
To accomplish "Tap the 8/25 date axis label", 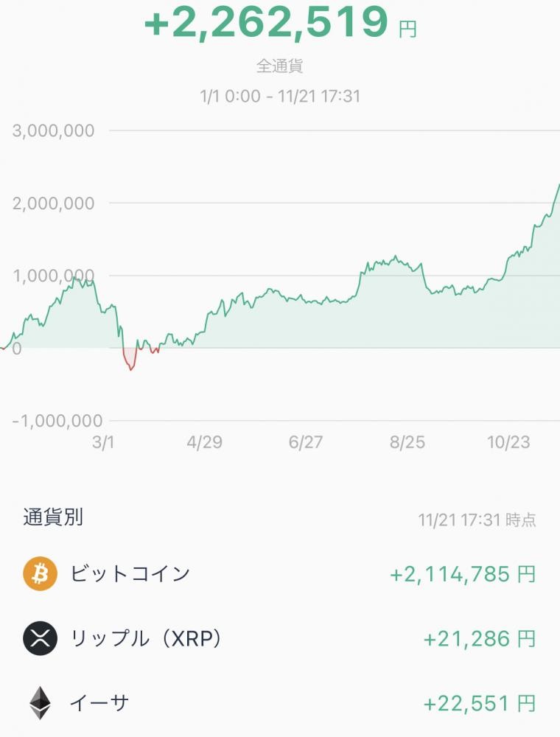I will coord(407,441).
